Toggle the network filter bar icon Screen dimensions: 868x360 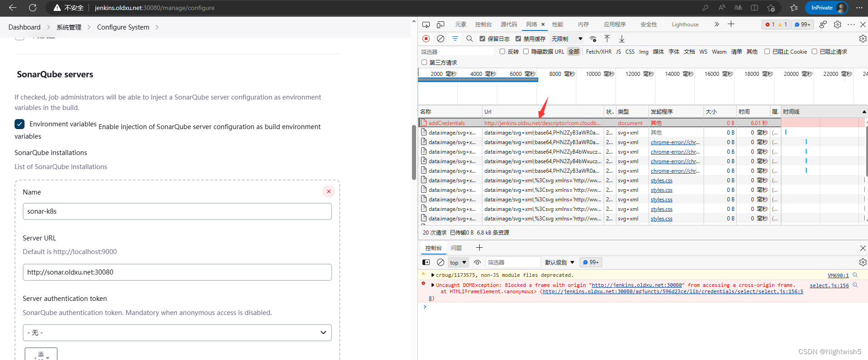455,39
